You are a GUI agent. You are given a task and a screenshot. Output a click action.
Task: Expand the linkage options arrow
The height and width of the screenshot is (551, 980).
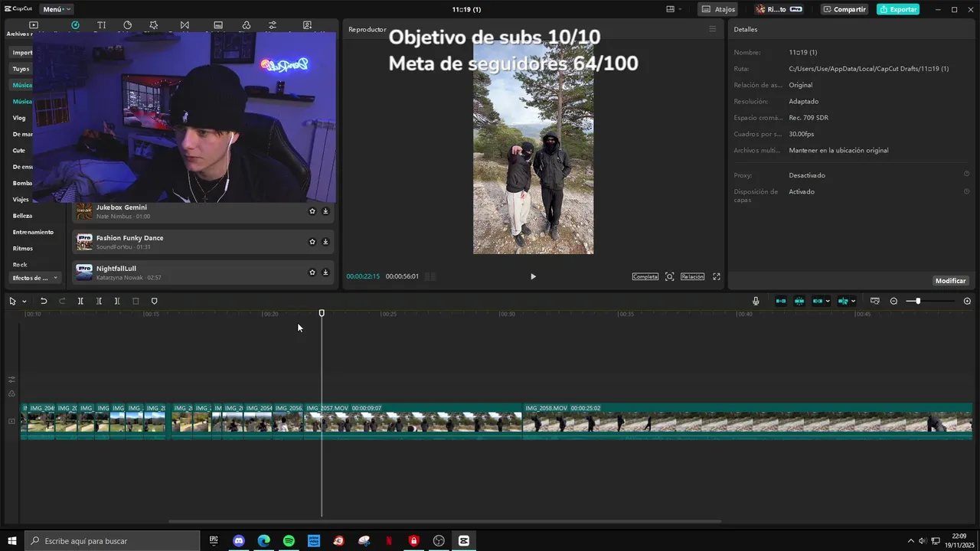coord(828,302)
